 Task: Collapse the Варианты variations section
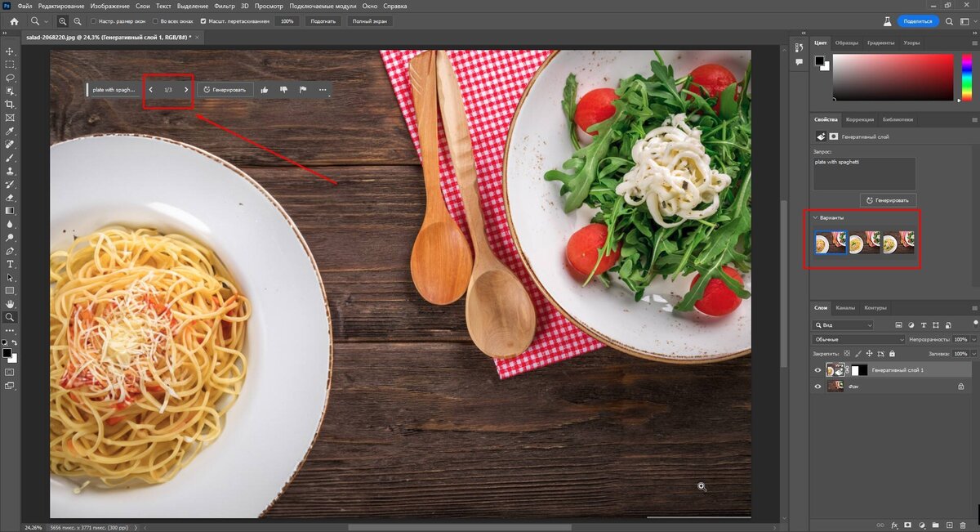click(x=815, y=218)
